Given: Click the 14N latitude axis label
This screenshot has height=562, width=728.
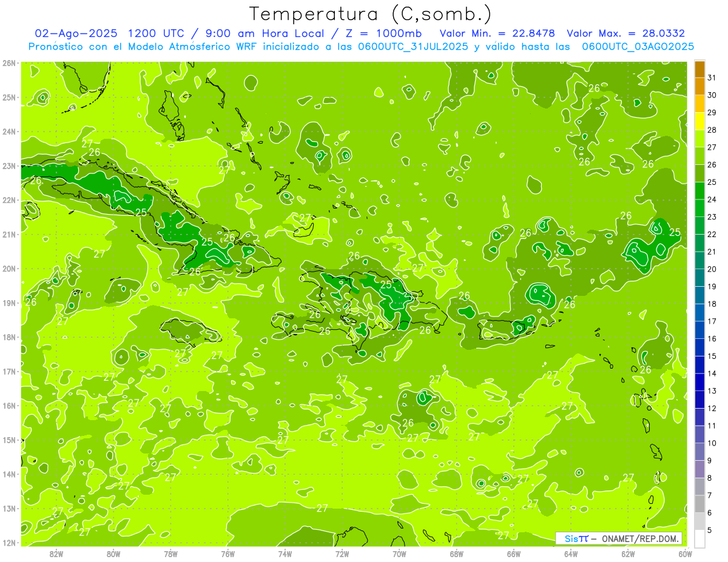Looking at the screenshot, I should tap(9, 474).
